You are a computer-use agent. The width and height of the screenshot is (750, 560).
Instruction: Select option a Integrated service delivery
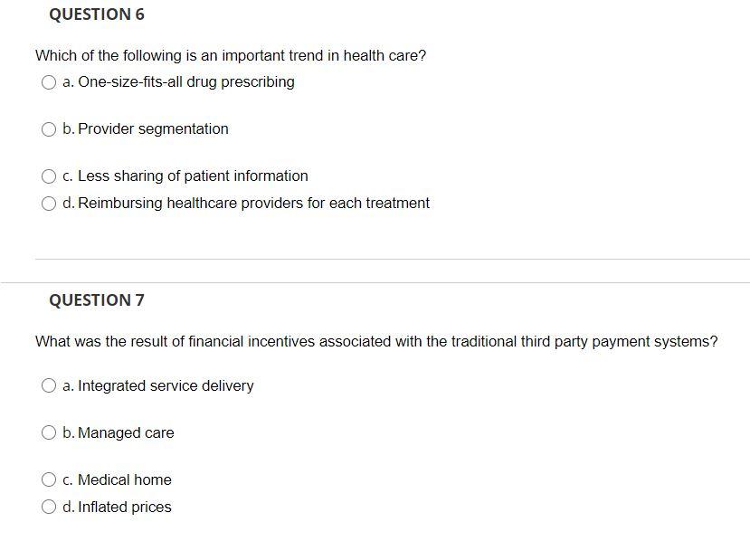(x=49, y=385)
